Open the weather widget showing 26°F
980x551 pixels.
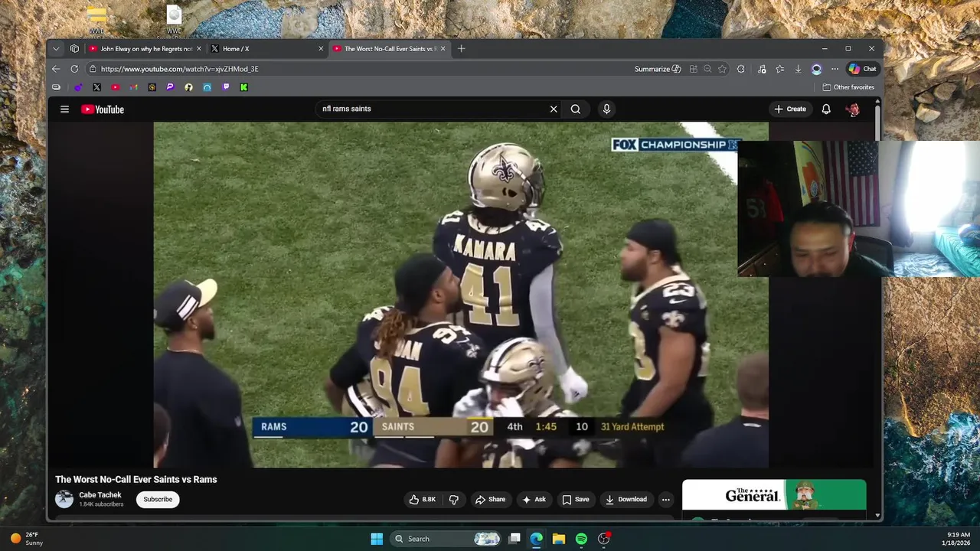27,539
